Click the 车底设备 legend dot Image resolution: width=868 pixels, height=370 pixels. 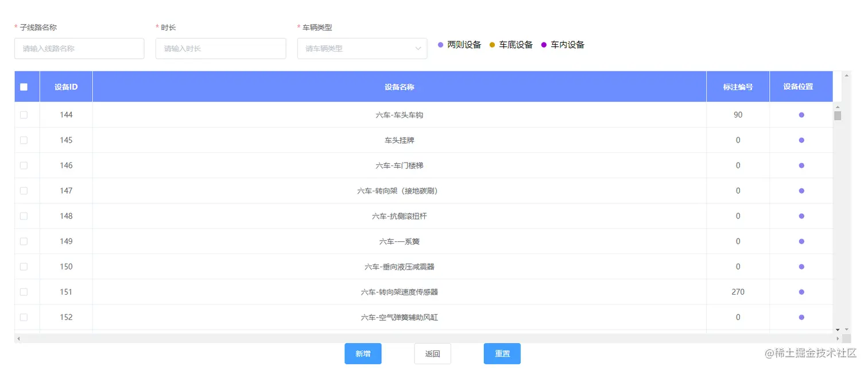coord(492,45)
